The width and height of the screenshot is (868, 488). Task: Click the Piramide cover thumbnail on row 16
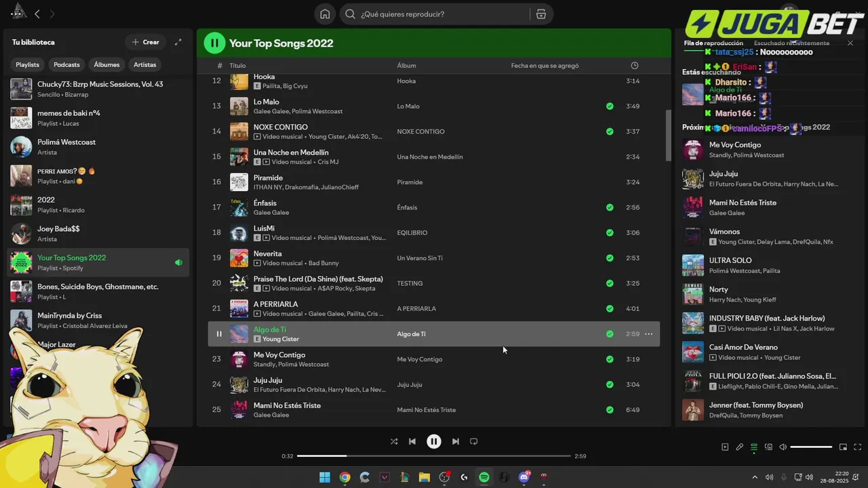(239, 182)
